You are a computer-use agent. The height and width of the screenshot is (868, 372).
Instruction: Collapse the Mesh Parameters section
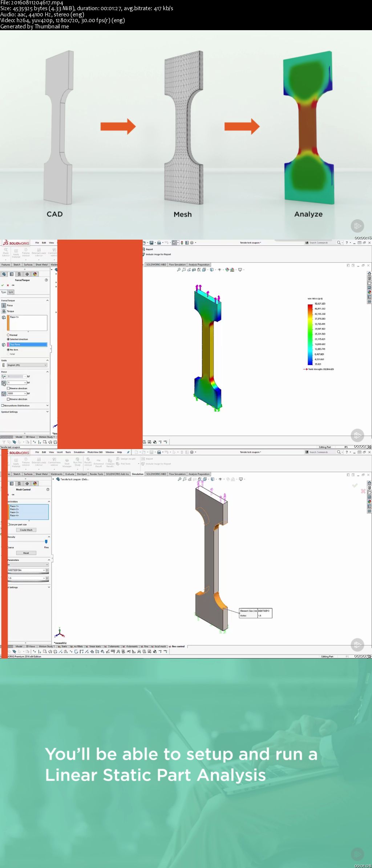[x=49, y=560]
